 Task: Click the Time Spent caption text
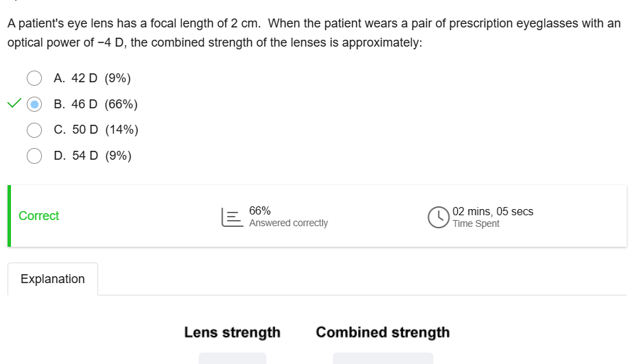(x=476, y=223)
